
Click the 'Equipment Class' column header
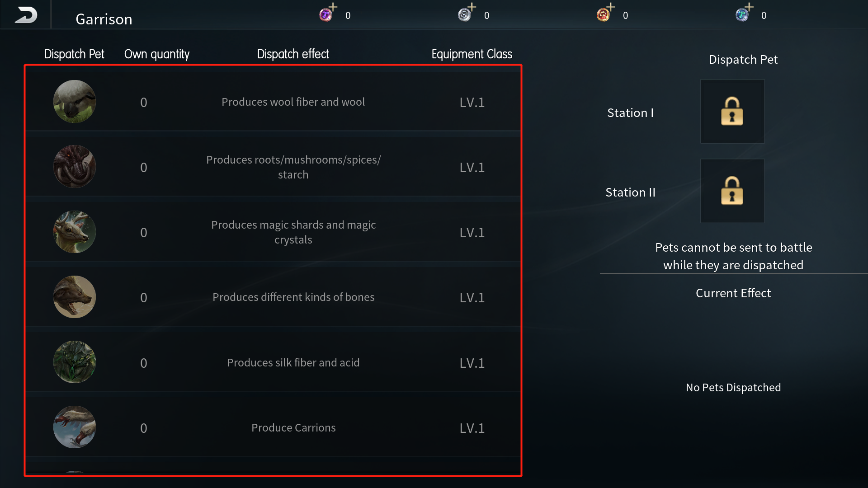pyautogui.click(x=472, y=54)
